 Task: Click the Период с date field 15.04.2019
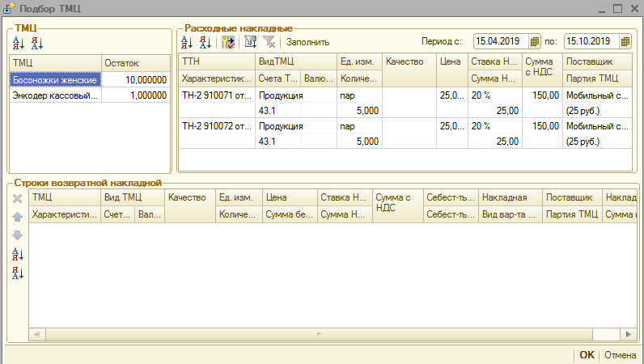click(x=501, y=41)
